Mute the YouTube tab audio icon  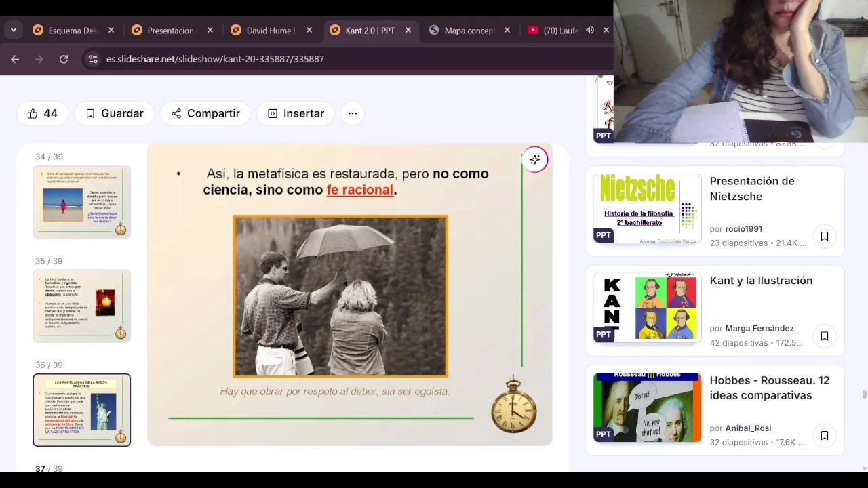(590, 30)
